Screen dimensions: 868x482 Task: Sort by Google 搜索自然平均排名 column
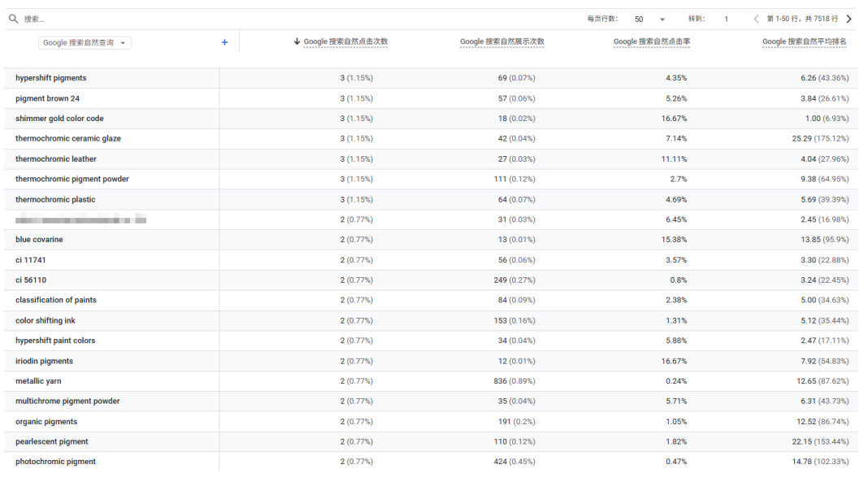(x=804, y=41)
